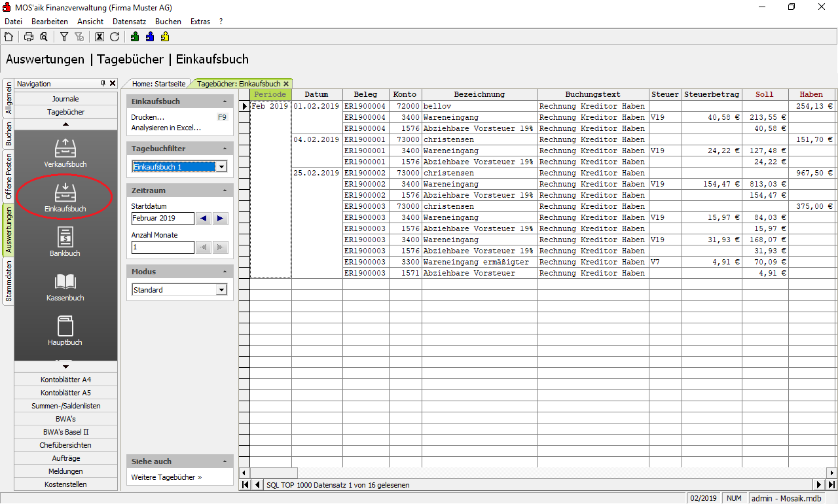Click the Home toolbar icon

pyautogui.click(x=9, y=37)
